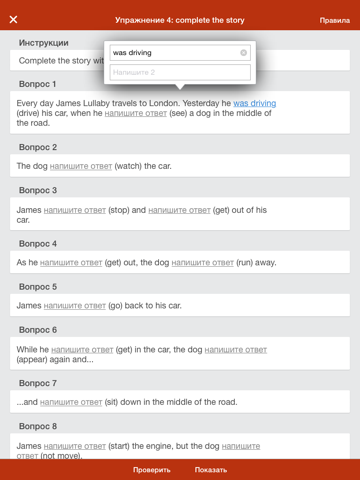Viewport: 360px width, 480px height.
Task: Open the answer blank before (appear) again
Action: pos(236,350)
